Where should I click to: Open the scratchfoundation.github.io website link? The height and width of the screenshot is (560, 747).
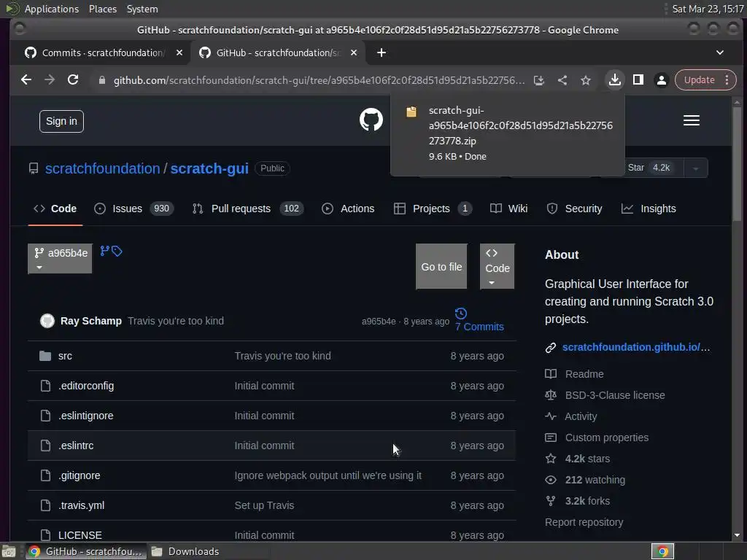(635, 347)
